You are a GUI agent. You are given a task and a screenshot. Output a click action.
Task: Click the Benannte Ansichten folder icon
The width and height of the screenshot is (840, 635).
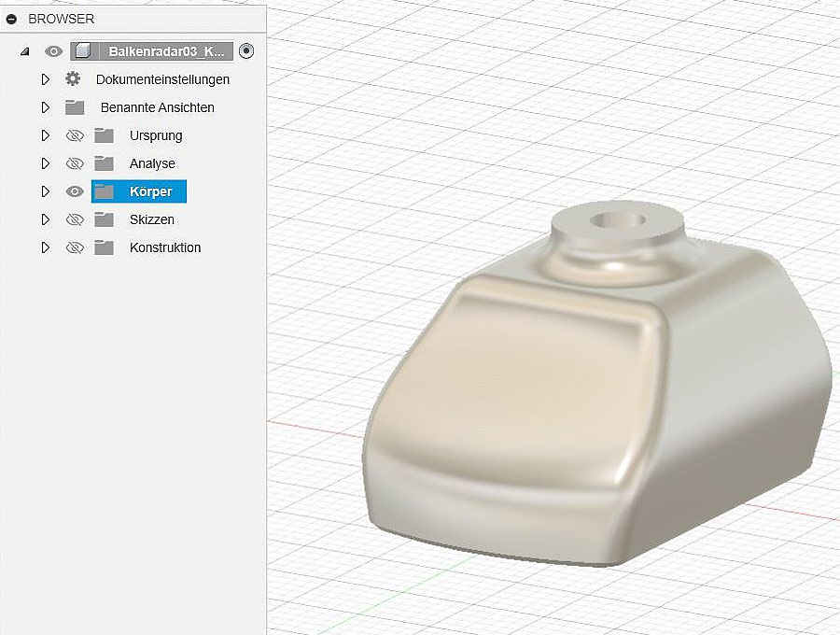pos(75,107)
